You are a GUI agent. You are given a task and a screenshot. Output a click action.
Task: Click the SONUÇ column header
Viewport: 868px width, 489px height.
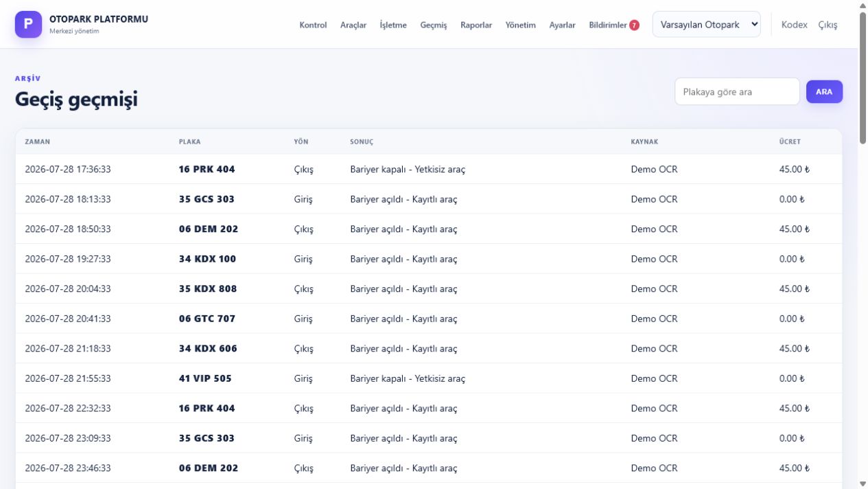coord(362,141)
